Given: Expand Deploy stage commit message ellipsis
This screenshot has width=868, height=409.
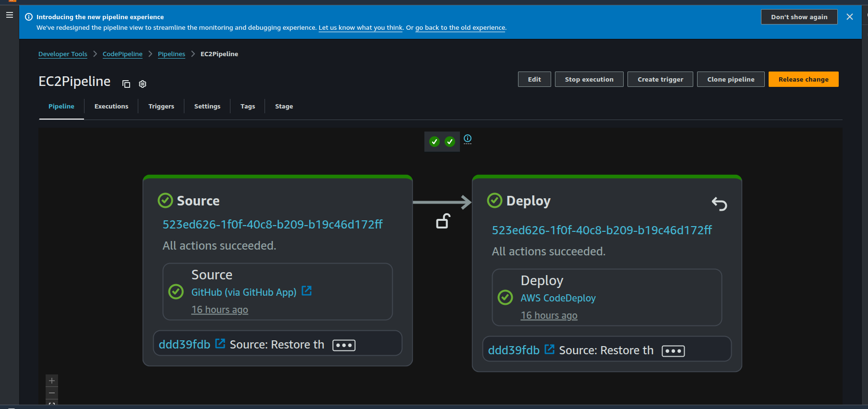Looking at the screenshot, I should click(673, 351).
